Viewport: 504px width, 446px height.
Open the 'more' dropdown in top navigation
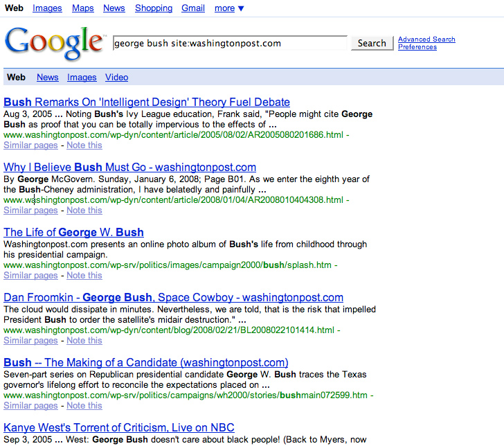pos(229,8)
